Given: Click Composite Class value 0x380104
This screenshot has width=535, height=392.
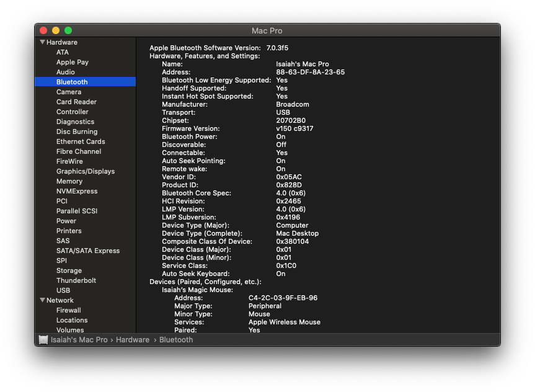Looking at the screenshot, I should [x=293, y=241].
